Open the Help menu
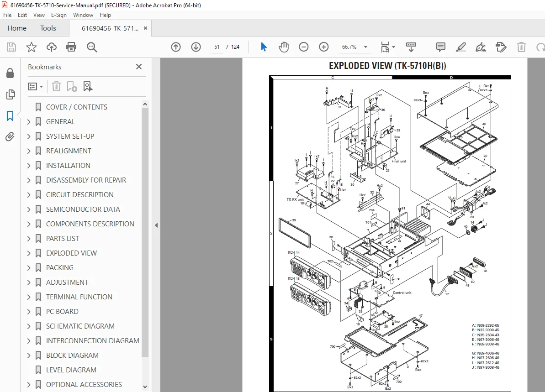Image resolution: width=545 pixels, height=392 pixels. click(105, 15)
